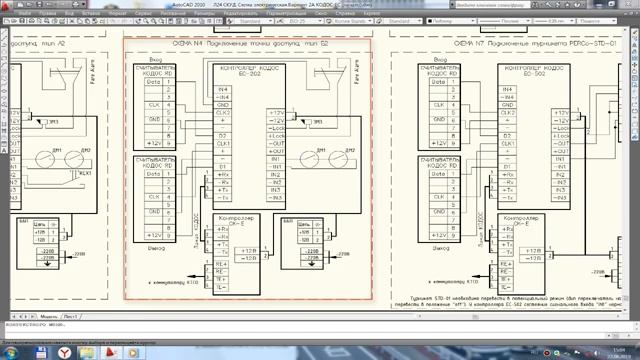Viewport: 640px width, 360px height.
Task: Open the linetype control Послою dropdown
Action: (x=504, y=21)
